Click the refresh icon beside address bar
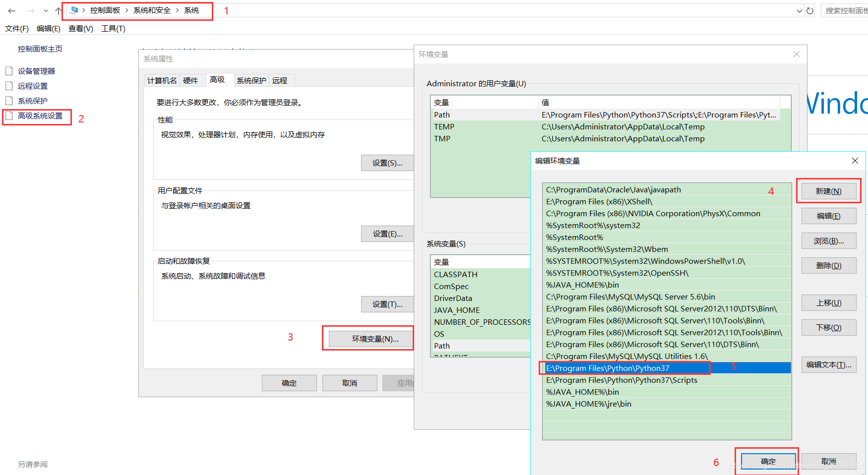Screen dimensions: 868x475 pos(810,10)
